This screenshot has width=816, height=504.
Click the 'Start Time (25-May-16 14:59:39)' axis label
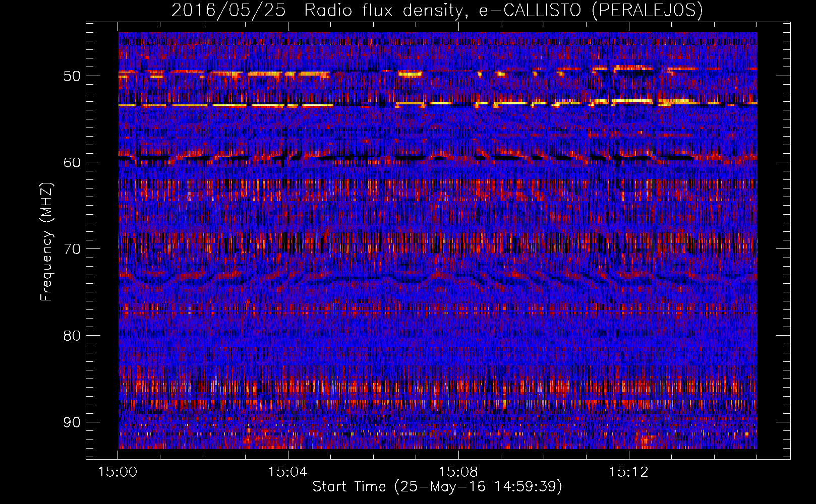(437, 487)
